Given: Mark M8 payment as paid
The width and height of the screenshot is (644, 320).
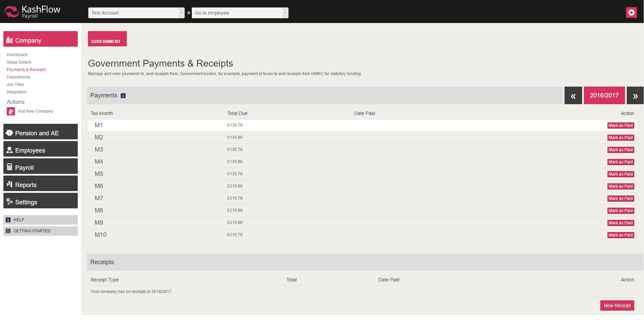Looking at the screenshot, I should point(621,211).
